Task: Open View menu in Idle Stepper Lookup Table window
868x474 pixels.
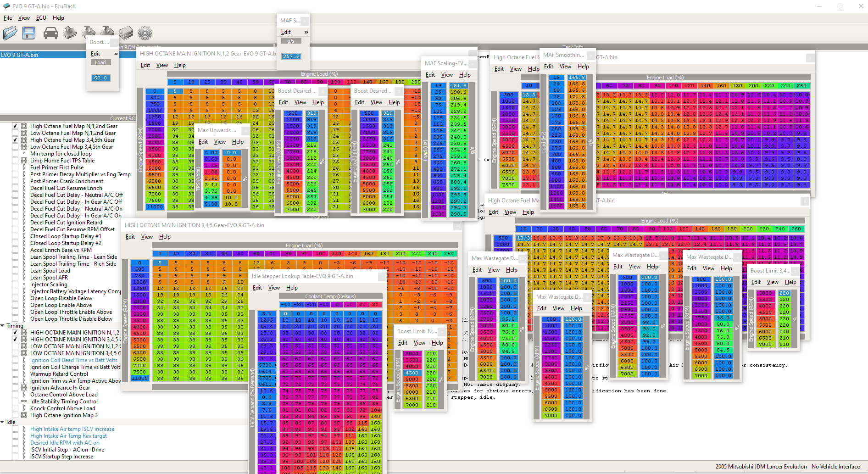Action: coord(274,288)
